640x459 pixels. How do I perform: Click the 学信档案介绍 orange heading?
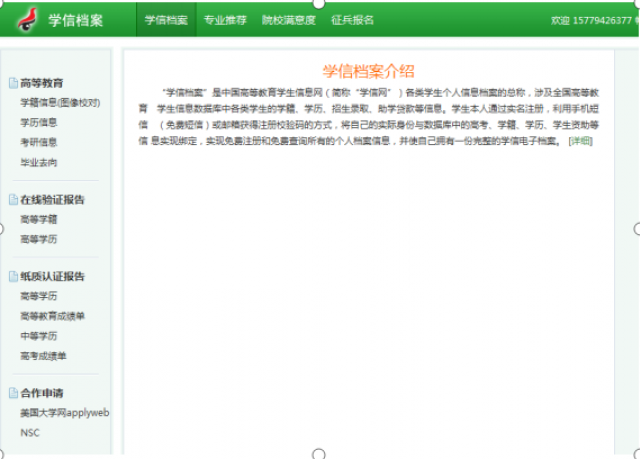coord(369,71)
